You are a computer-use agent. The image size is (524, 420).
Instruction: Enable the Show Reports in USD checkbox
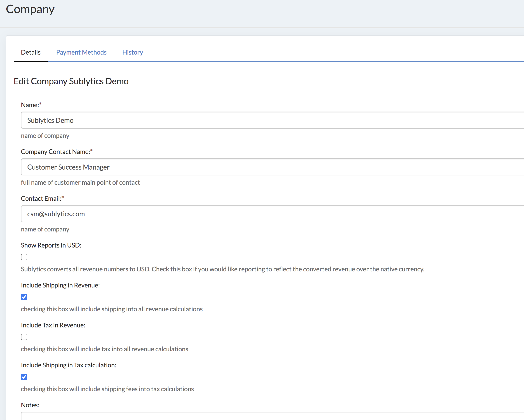coord(24,257)
